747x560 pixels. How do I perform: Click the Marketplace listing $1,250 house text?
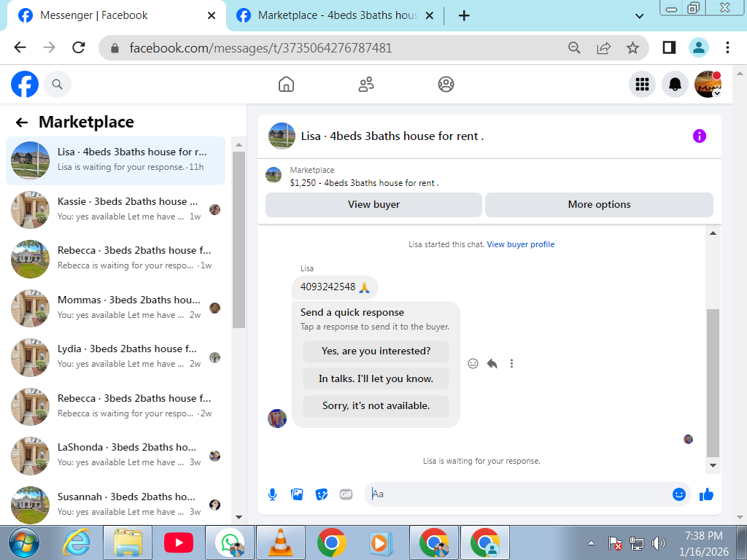click(365, 183)
